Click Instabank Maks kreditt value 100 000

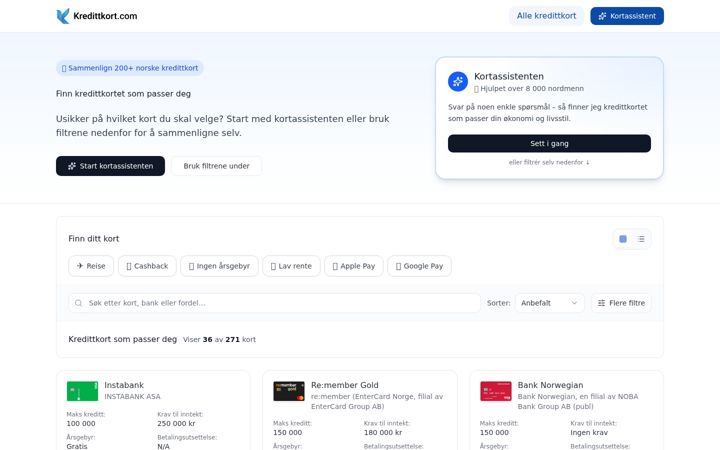coord(81,423)
